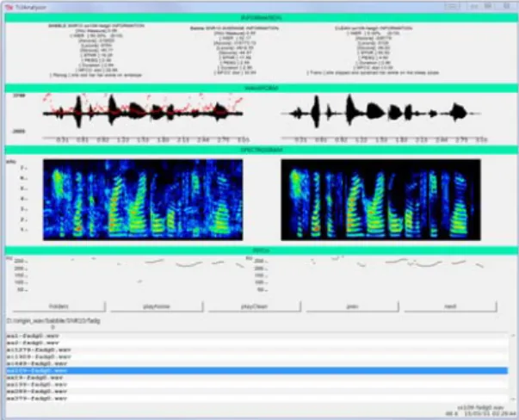Click the file list scrollbar down arrow
519x420 pixels.
click(513, 398)
